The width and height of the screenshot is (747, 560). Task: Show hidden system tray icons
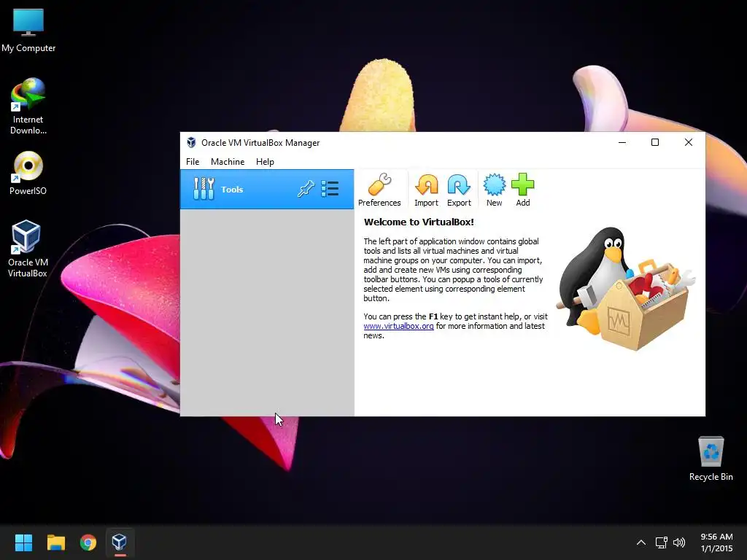point(641,542)
